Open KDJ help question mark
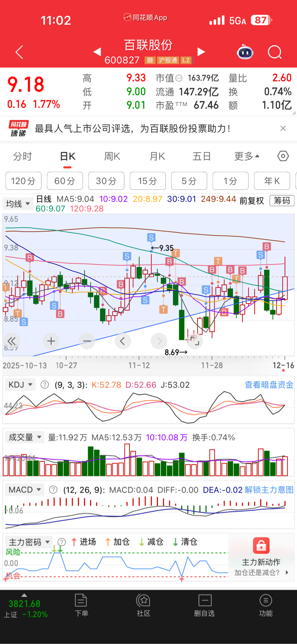 pyautogui.click(x=45, y=385)
